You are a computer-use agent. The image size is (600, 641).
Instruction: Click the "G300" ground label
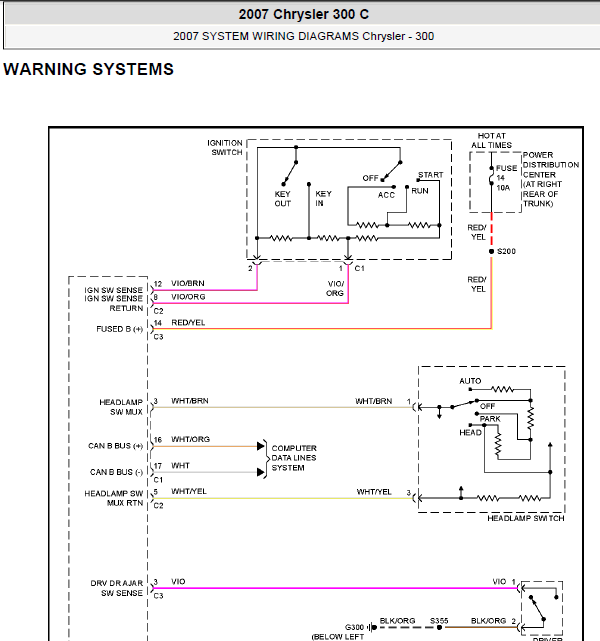[x=354, y=628]
